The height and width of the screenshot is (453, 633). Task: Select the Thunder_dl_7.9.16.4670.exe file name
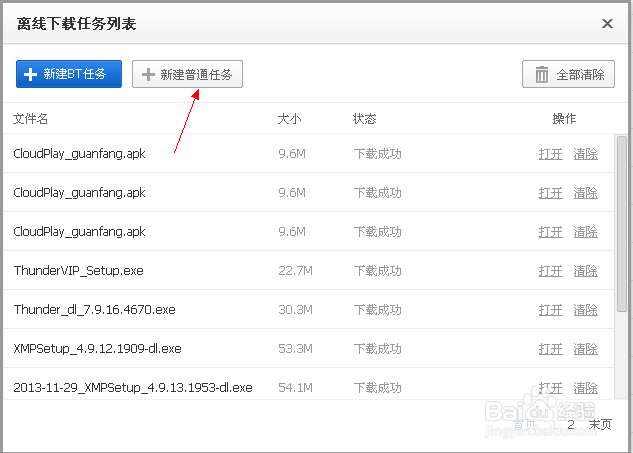(94, 310)
